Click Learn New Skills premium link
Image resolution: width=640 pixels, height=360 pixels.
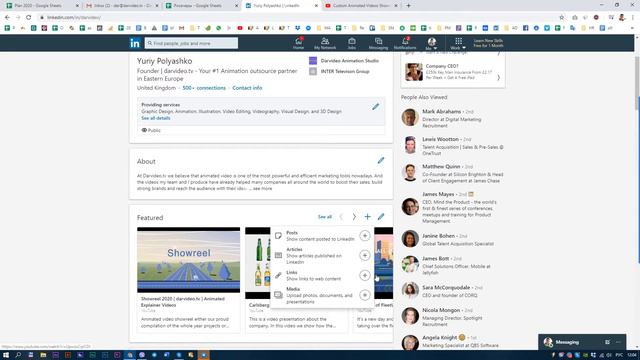click(x=488, y=43)
